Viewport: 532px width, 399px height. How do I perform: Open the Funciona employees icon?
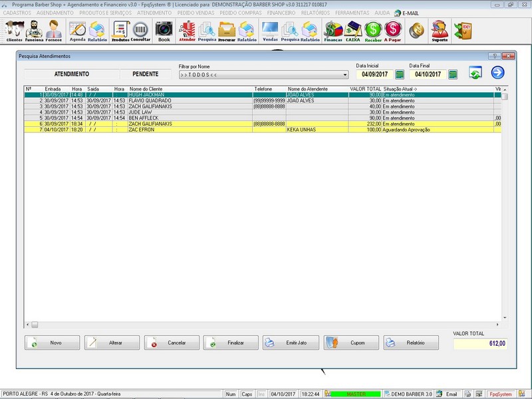pos(34,31)
